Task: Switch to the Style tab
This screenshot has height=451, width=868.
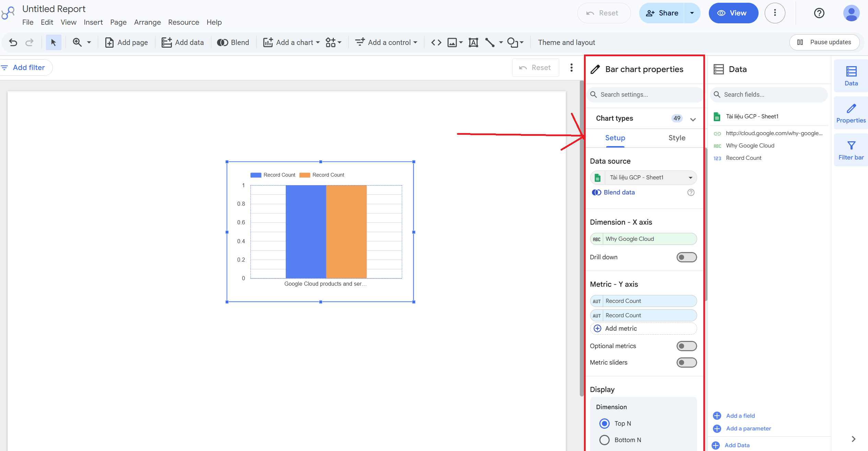Action: coord(677,138)
